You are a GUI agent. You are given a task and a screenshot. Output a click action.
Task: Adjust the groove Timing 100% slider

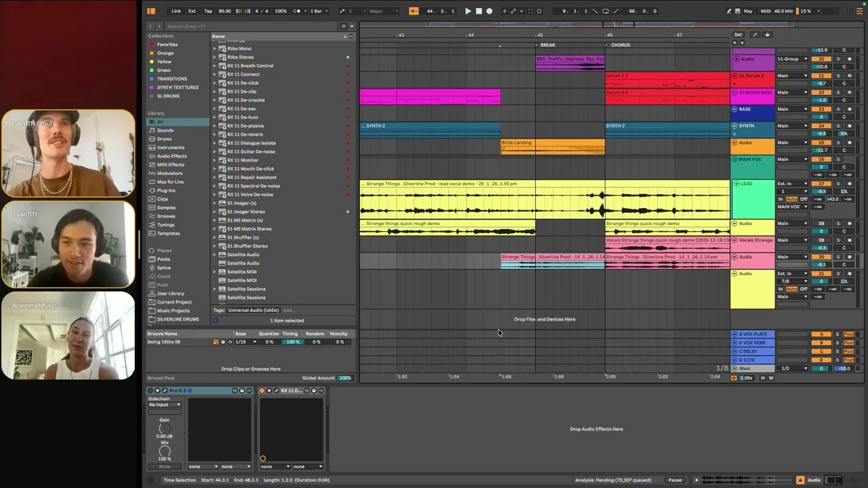292,342
